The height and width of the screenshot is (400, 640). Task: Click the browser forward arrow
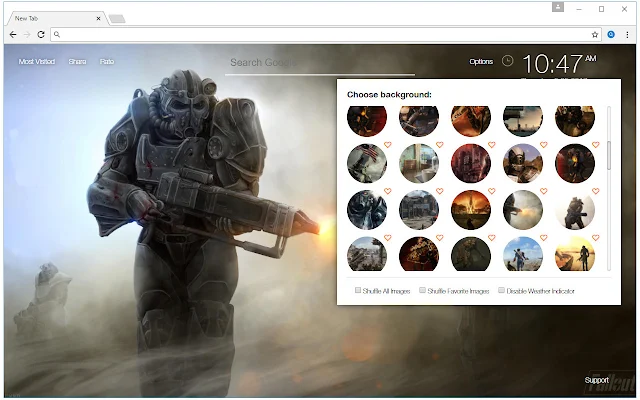pos(27,35)
